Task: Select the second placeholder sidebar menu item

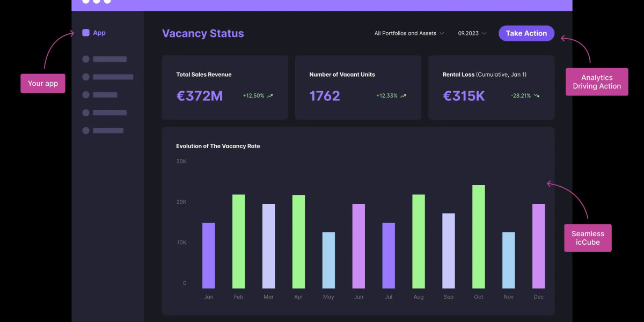Action: [x=113, y=77]
